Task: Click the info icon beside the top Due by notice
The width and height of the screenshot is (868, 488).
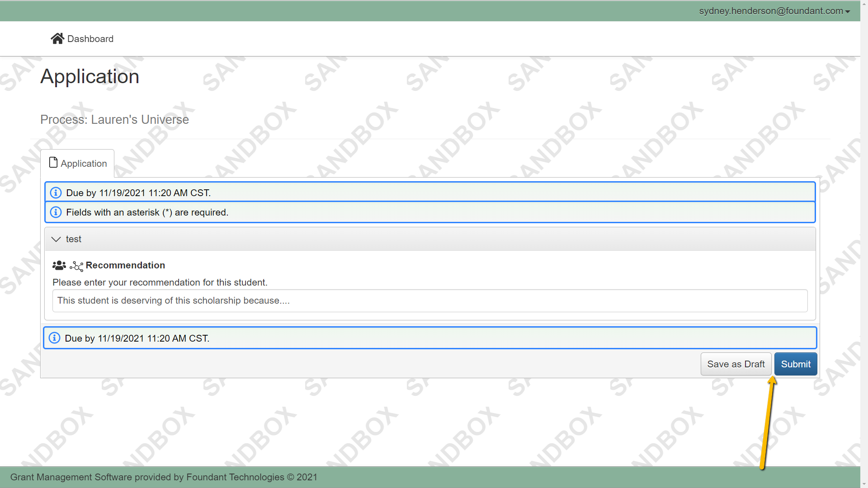Action: pos(56,192)
